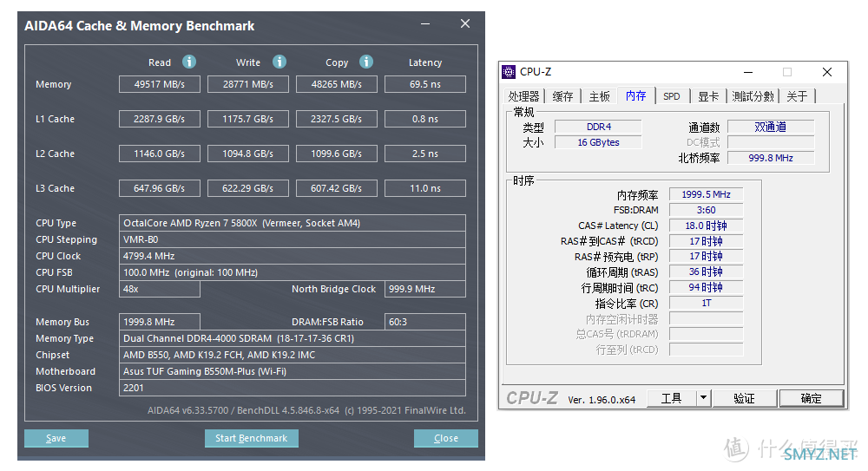Click the tRC value 94 时钟
Image resolution: width=868 pixels, height=471 pixels.
click(706, 287)
